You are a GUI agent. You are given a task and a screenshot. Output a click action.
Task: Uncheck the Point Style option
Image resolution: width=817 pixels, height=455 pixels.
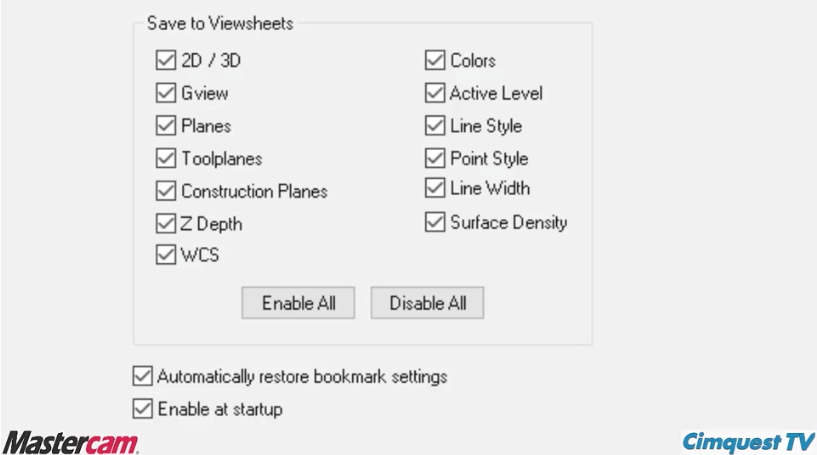435,158
